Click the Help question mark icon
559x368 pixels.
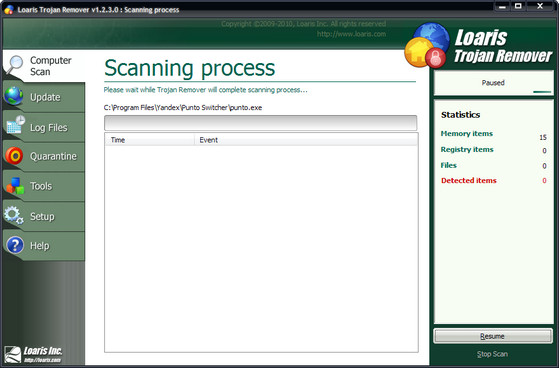click(x=15, y=245)
